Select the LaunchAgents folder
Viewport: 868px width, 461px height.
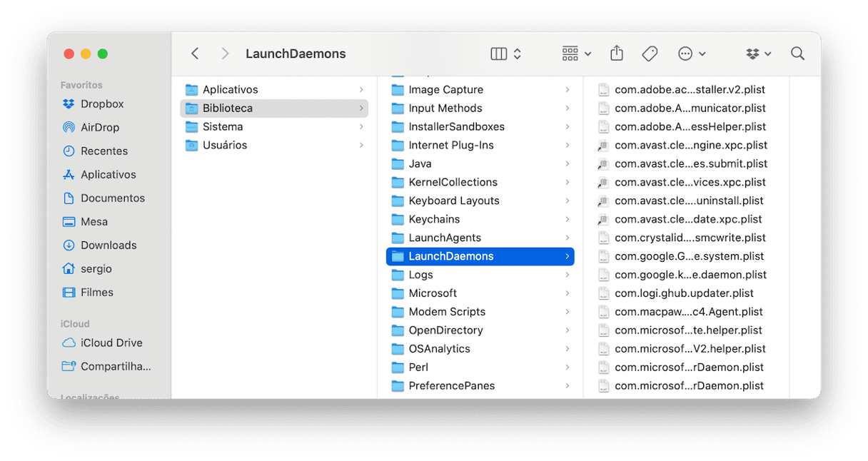click(x=480, y=238)
